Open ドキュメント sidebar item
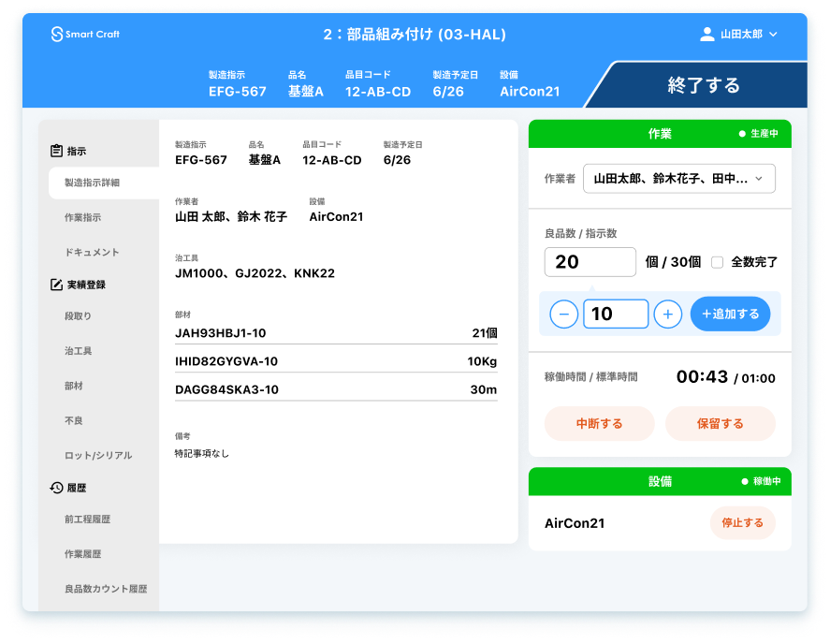Image resolution: width=830 pixels, height=644 pixels. 92,252
